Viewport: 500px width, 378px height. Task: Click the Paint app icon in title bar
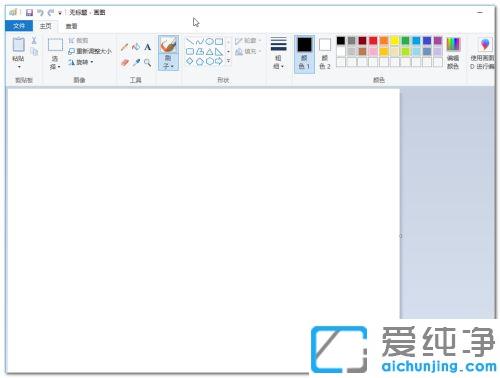13,13
